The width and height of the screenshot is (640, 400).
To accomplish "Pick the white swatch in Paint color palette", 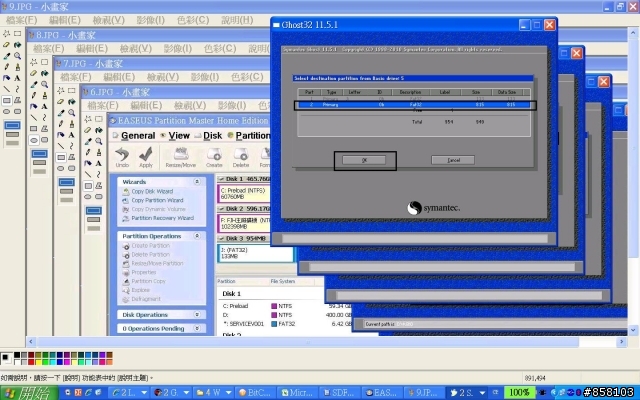I will click(17, 362).
